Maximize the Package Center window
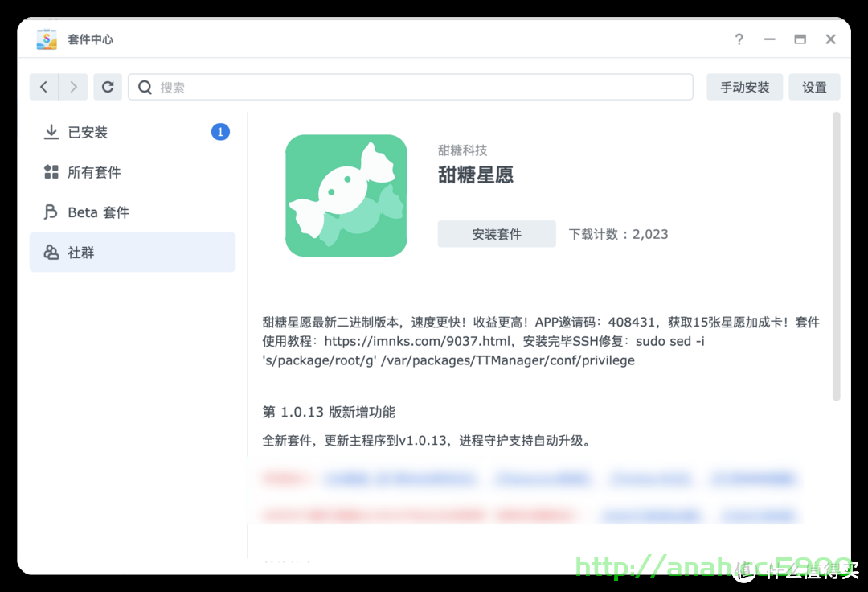The image size is (868, 592). coord(800,39)
